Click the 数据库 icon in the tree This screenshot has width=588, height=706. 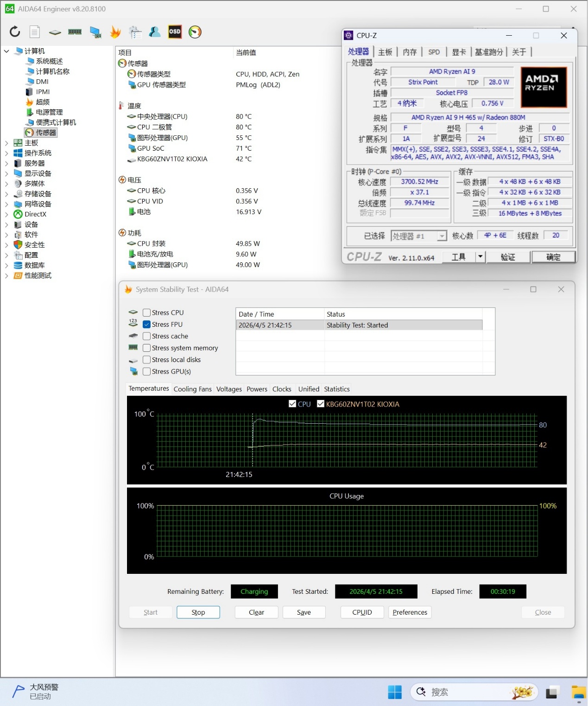(x=18, y=265)
